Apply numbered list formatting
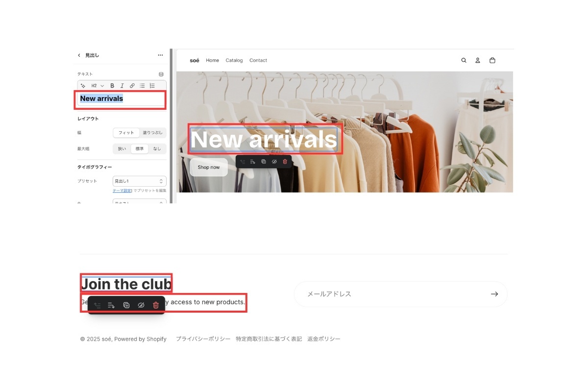 tap(152, 86)
